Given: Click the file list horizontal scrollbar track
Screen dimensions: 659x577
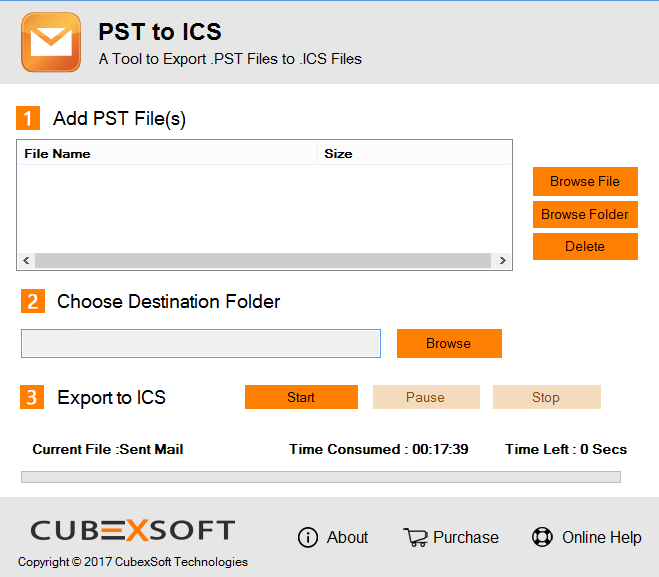Looking at the screenshot, I should tap(263, 261).
